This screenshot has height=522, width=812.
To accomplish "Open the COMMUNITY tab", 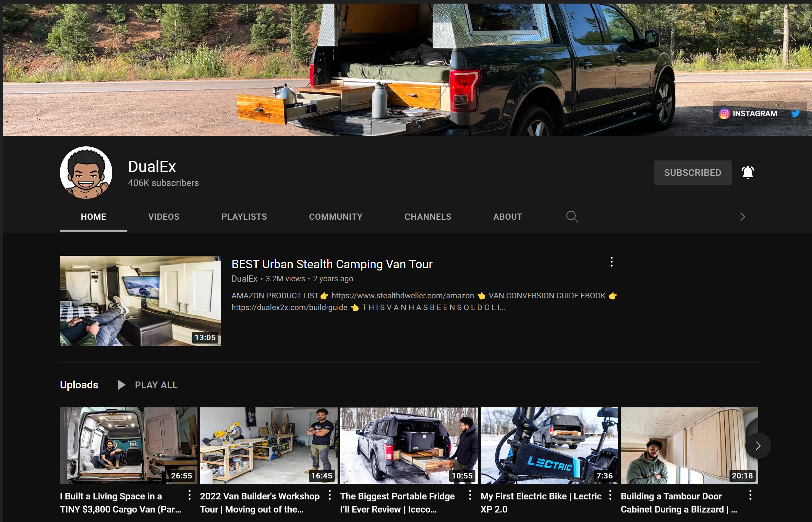I will pyautogui.click(x=336, y=217).
